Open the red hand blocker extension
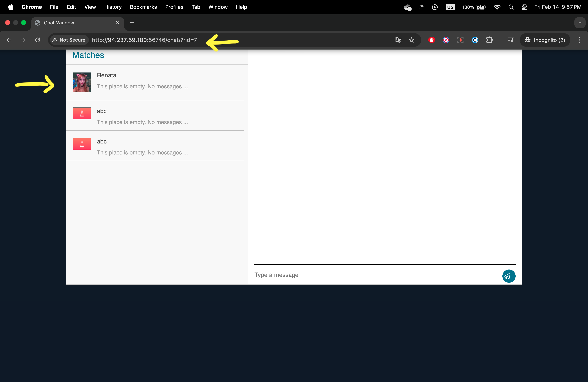 431,40
